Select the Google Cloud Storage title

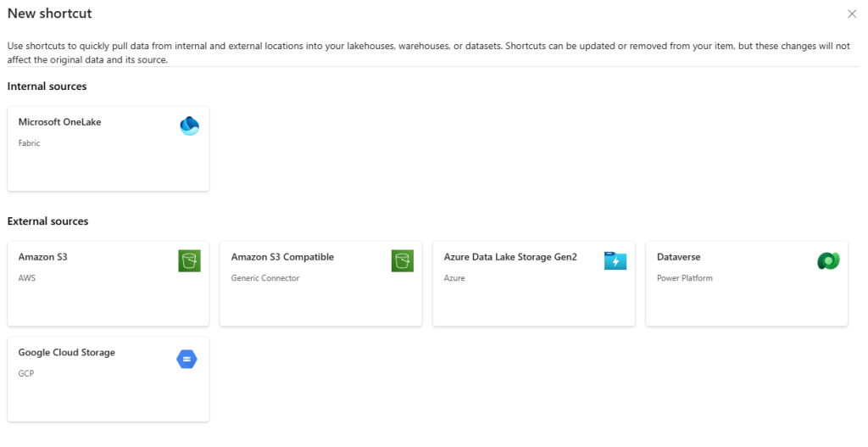[66, 353]
